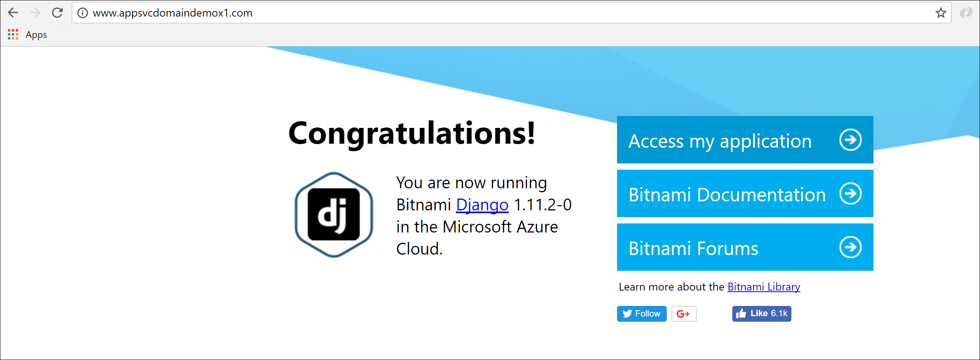The width and height of the screenshot is (980, 360).
Task: Click the arrow circle on Access my application
Action: pyautogui.click(x=850, y=140)
